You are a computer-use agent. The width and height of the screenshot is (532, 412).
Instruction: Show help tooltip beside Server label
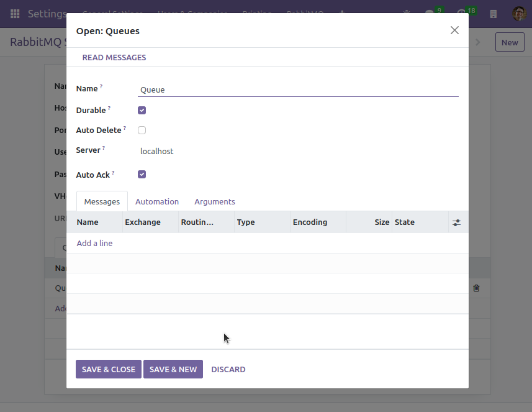[x=104, y=148]
